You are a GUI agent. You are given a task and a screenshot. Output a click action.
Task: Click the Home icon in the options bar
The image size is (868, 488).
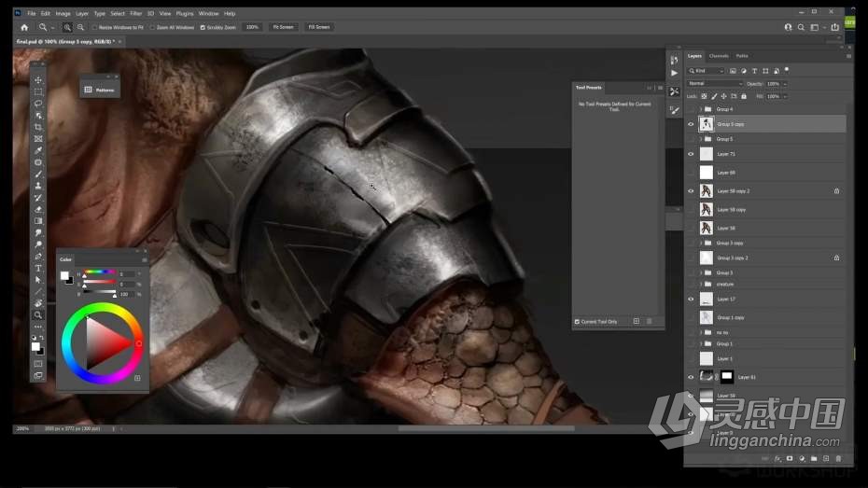(x=24, y=27)
